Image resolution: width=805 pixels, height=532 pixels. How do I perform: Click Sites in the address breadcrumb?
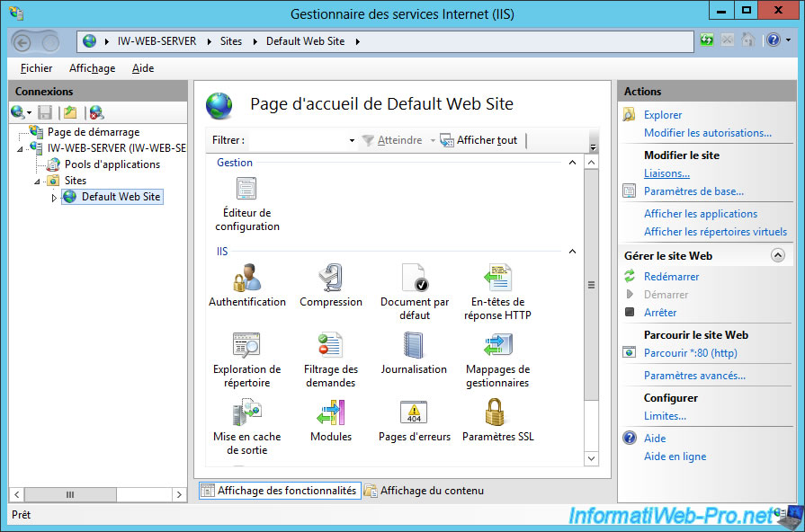[x=231, y=41]
